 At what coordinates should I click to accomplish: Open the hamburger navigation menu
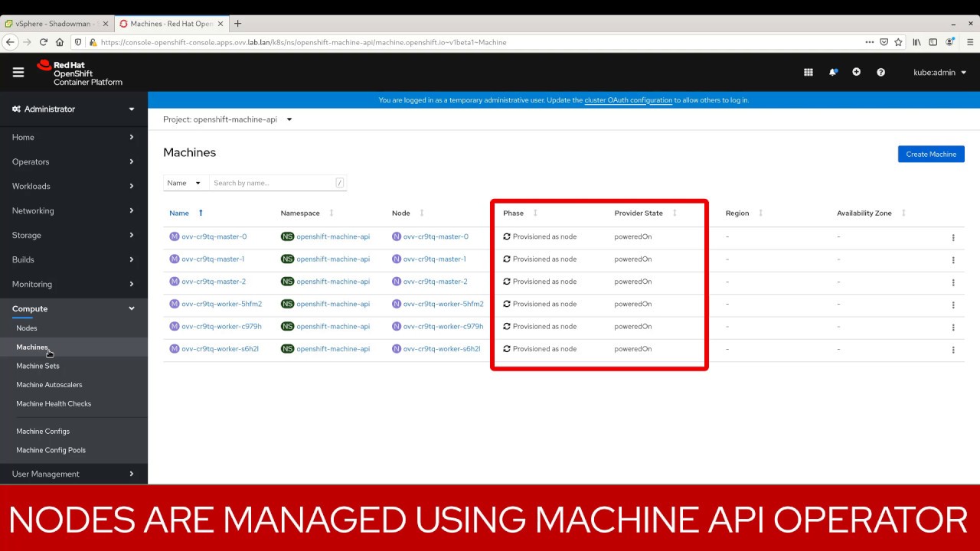18,72
